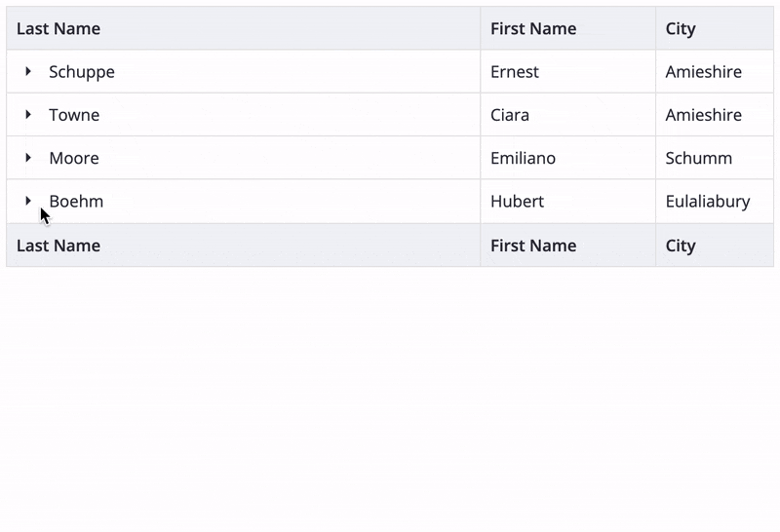Expand the Towne row
Screen dimensions: 780x532
(28, 115)
